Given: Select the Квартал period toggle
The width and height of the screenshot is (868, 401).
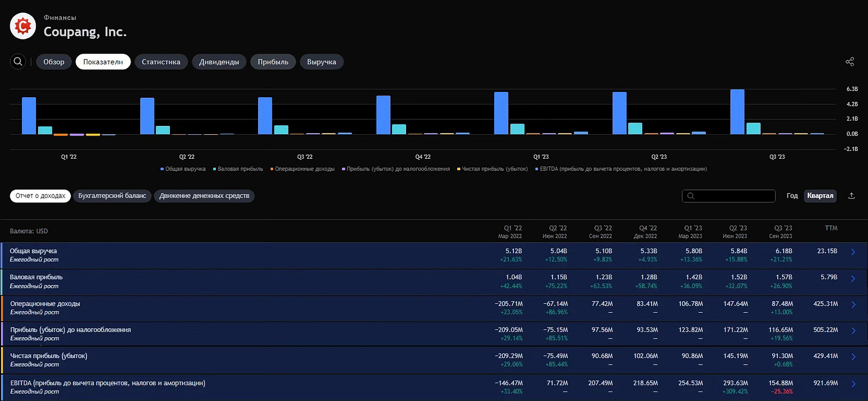Looking at the screenshot, I should click(820, 196).
